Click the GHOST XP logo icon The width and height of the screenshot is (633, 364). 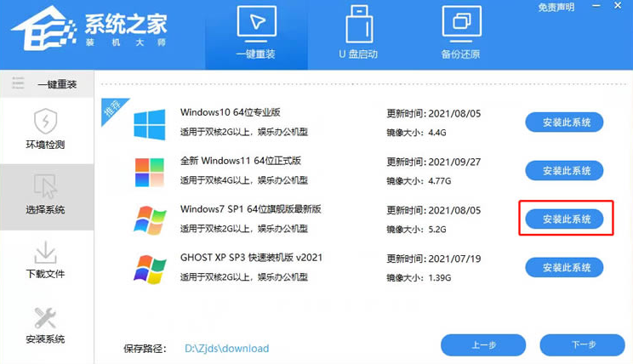150,269
